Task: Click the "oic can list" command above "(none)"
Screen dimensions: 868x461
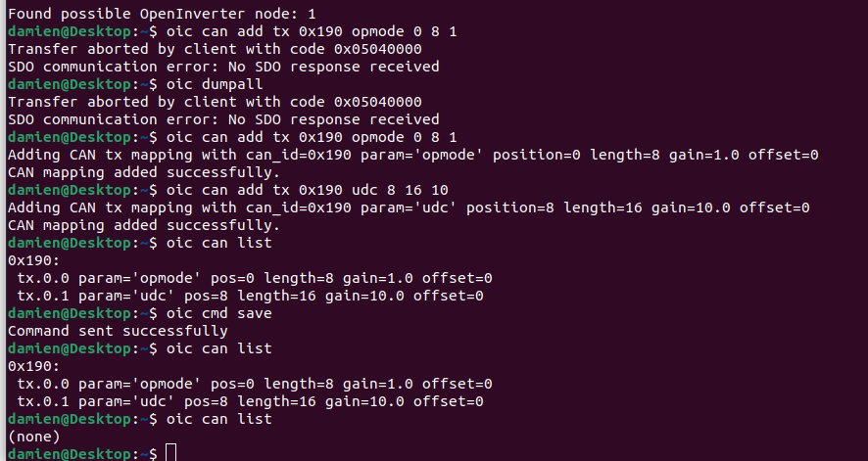Action: [x=219, y=419]
